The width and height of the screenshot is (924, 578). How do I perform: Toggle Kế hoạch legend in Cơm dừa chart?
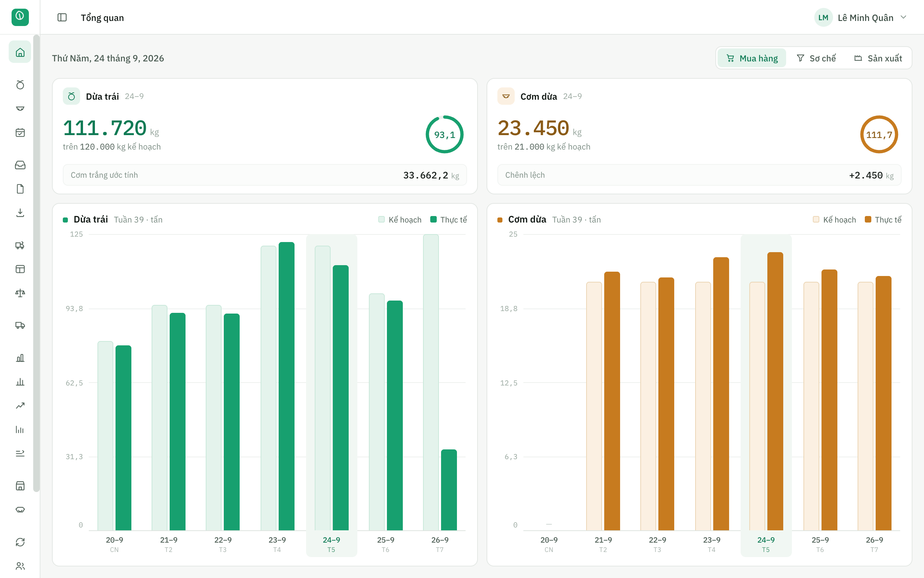click(x=834, y=219)
